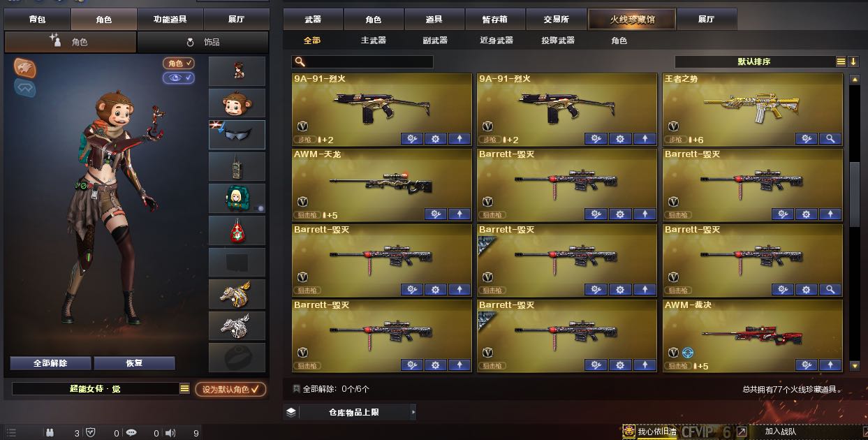Toggle the 角色 checkmark option

coord(179,64)
